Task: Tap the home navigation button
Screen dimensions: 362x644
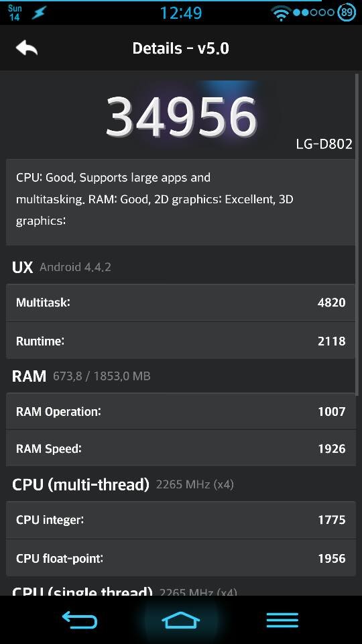Action: (x=181, y=620)
